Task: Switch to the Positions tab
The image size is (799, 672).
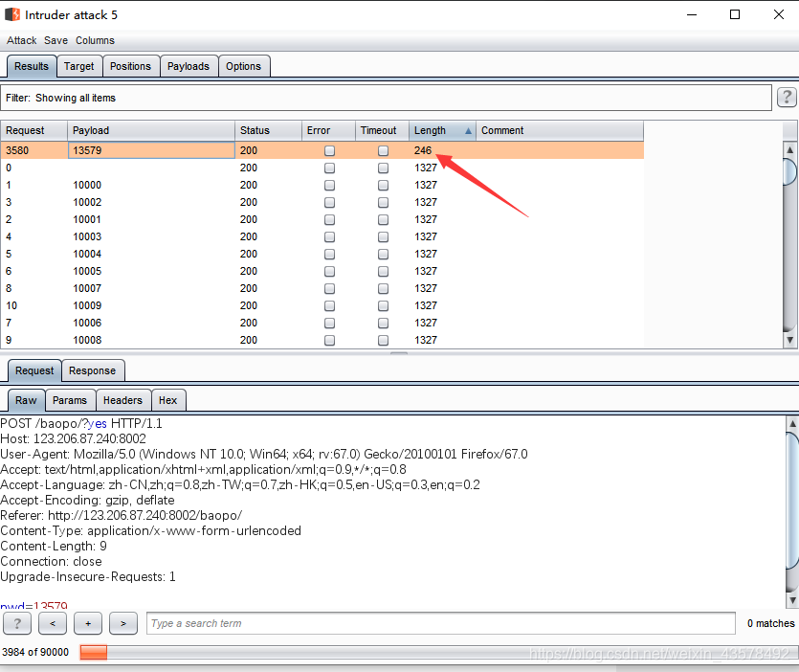Action: 130,66
